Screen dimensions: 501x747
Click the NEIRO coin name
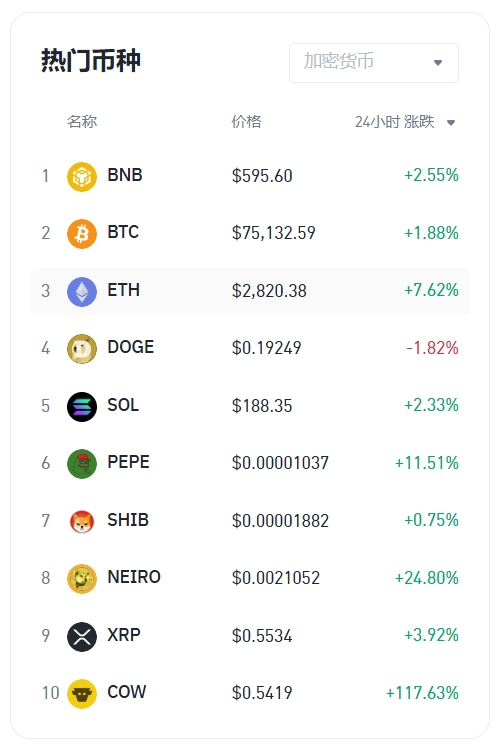pyautogui.click(x=134, y=577)
